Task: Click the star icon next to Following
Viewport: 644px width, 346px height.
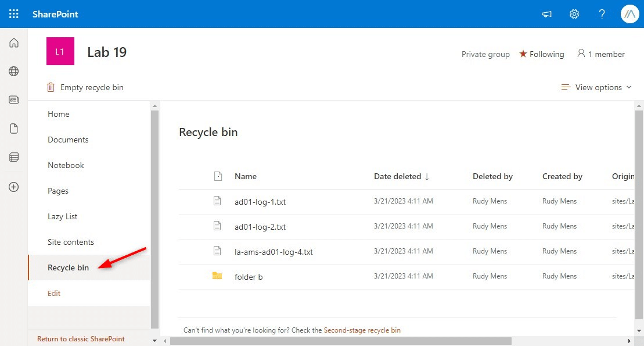Action: [x=523, y=54]
